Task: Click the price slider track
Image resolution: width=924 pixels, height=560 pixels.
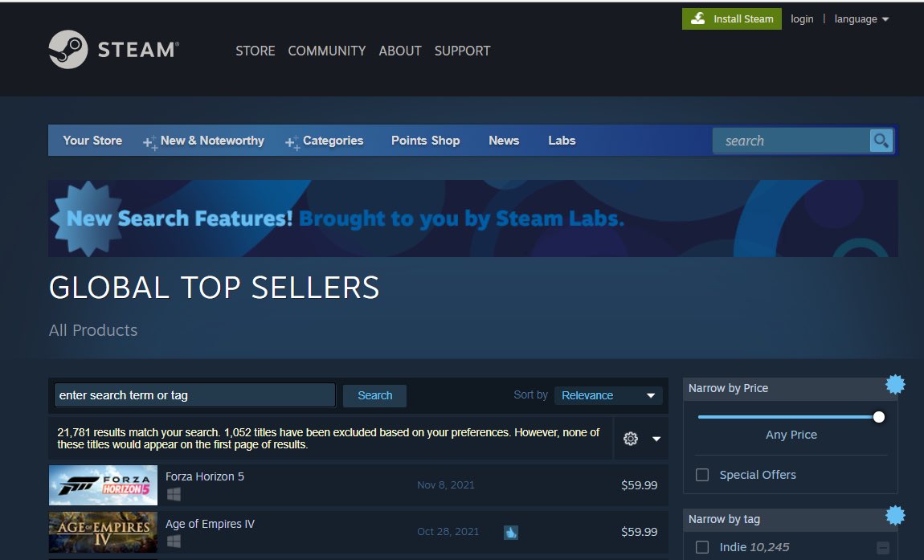Action: [x=788, y=417]
